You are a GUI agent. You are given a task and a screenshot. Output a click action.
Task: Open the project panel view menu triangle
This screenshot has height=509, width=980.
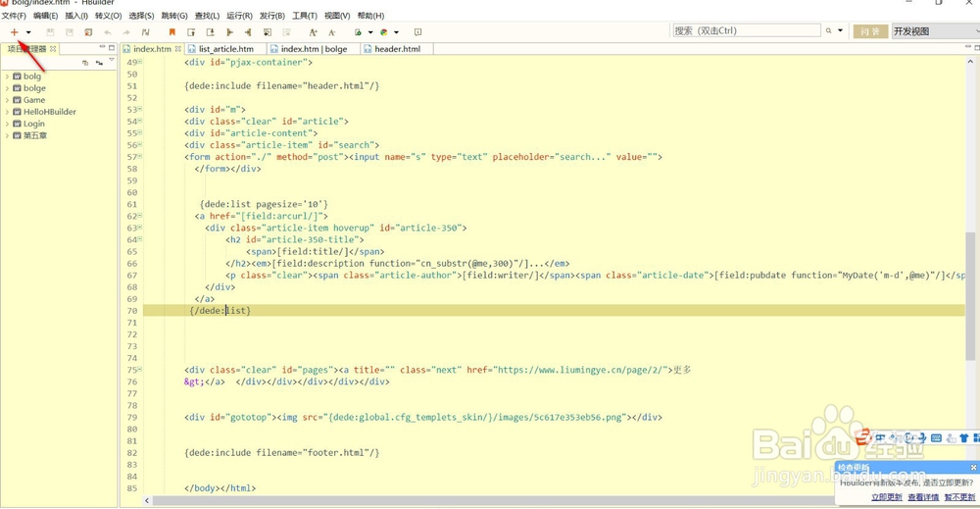(112, 61)
